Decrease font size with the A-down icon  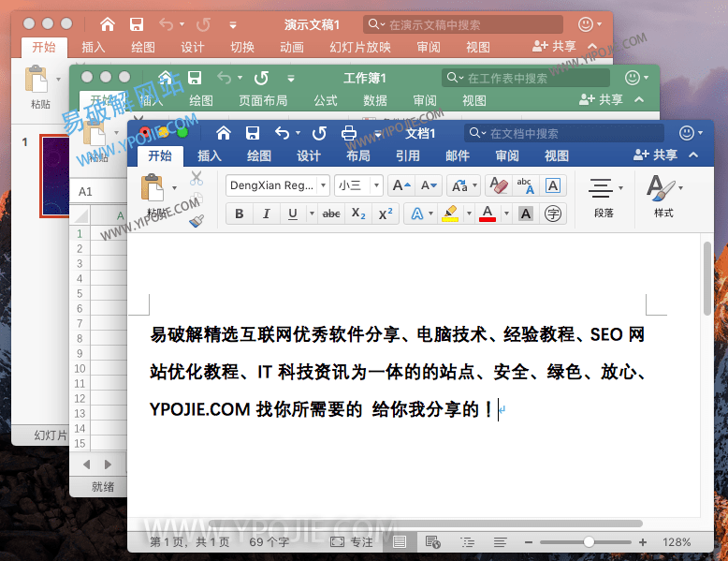pyautogui.click(x=428, y=185)
